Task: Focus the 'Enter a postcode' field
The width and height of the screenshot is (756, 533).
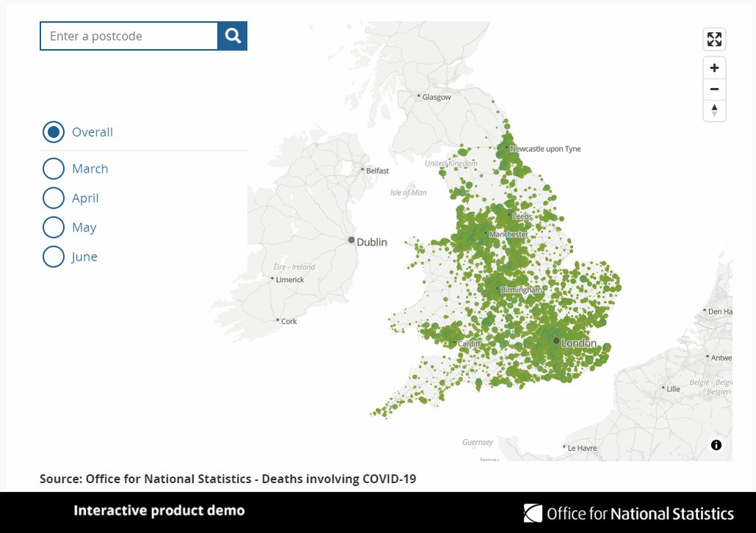Action: point(129,36)
